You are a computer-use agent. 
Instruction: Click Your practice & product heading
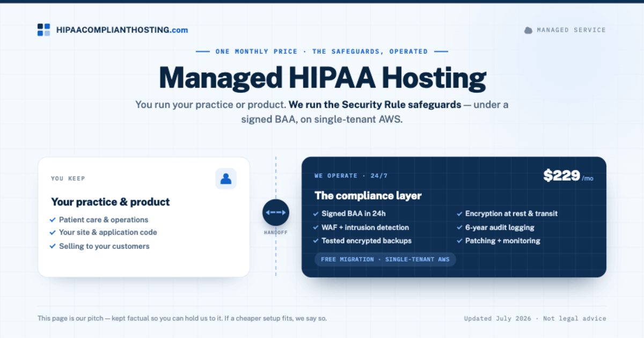coord(111,202)
